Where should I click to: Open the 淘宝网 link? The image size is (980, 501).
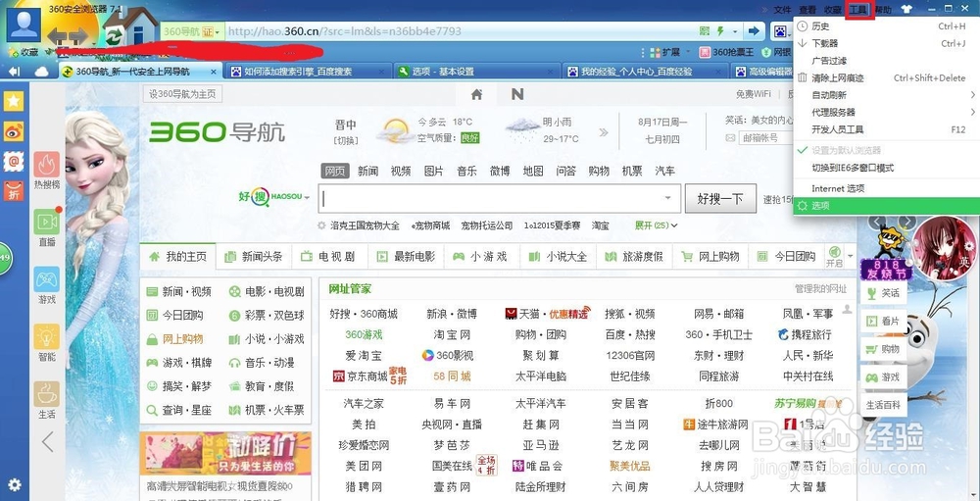[452, 334]
